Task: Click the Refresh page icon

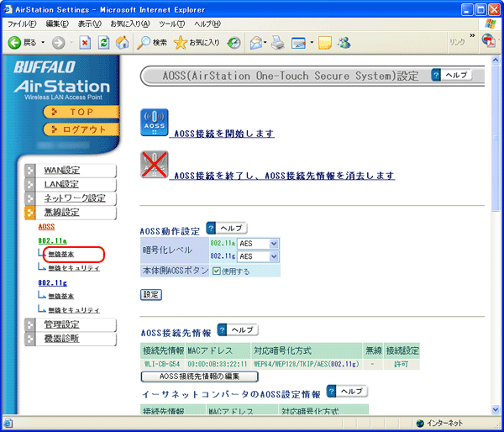Action: pos(103,43)
